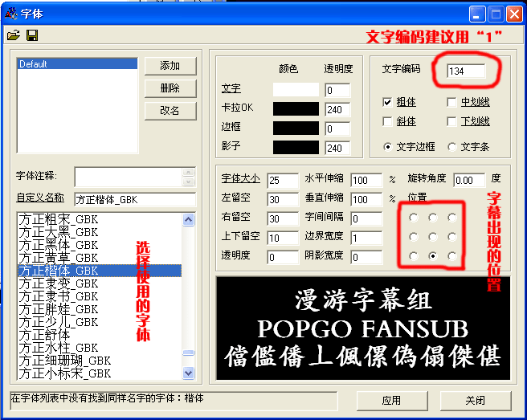Image resolution: width=527 pixels, height=420 pixels.
Task: Click the 字间间隔 letter spacing field
Action: (366, 218)
